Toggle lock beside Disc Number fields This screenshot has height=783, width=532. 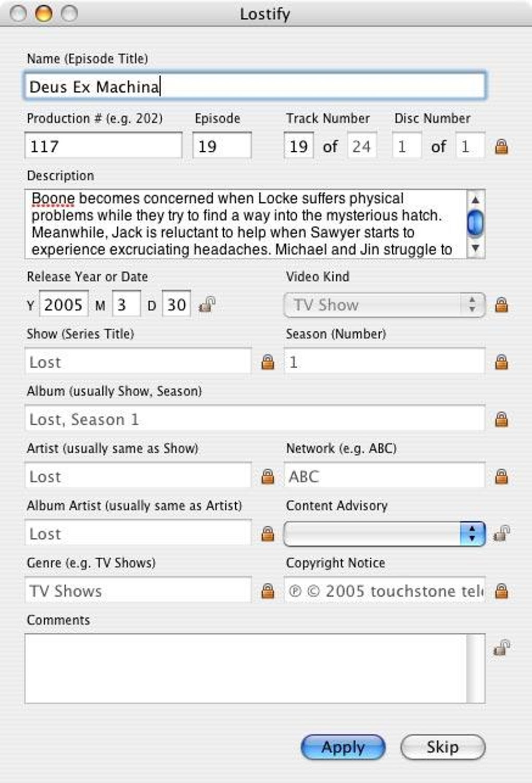(501, 147)
